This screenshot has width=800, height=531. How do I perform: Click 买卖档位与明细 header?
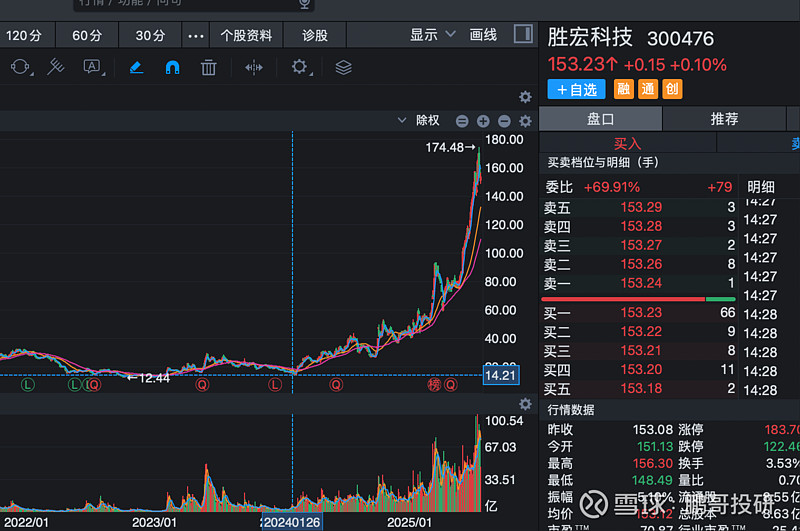point(603,162)
